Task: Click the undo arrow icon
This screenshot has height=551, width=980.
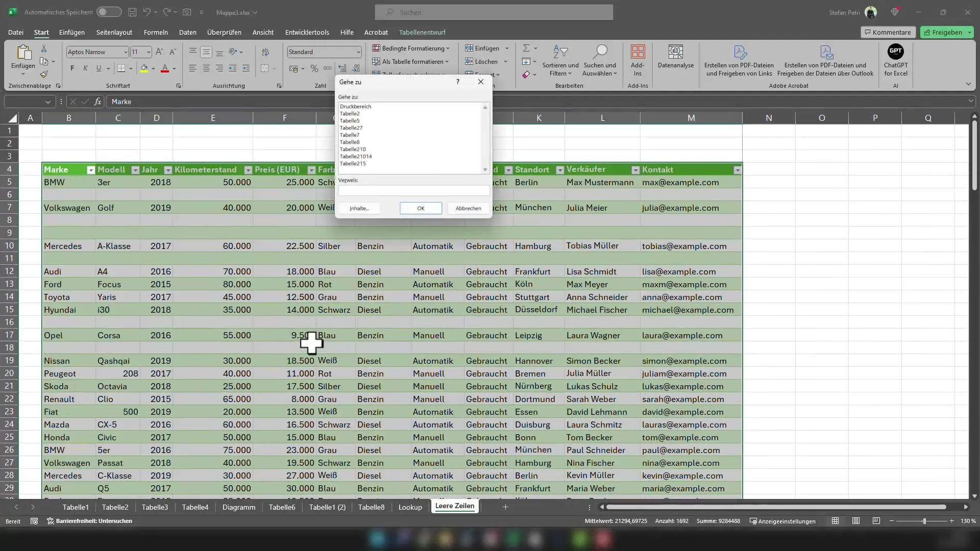Action: (147, 12)
